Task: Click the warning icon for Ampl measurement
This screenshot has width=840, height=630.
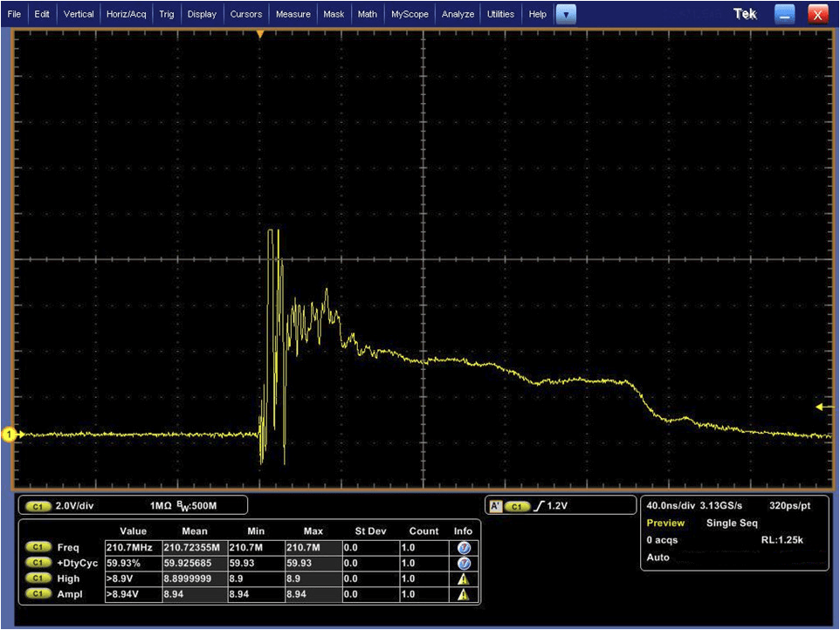Action: tap(463, 594)
